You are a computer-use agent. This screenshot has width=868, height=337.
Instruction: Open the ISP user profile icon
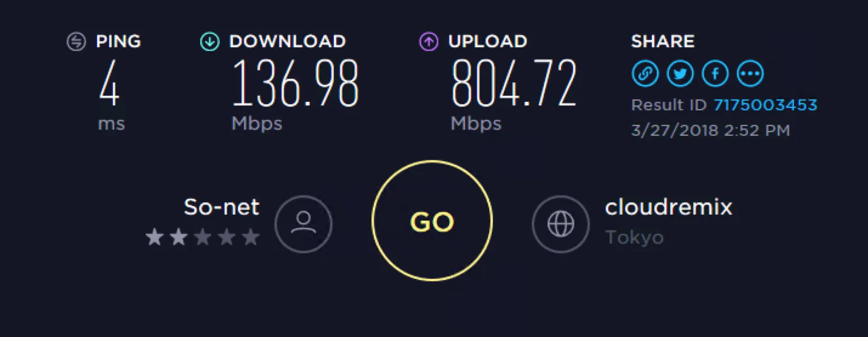tap(303, 224)
